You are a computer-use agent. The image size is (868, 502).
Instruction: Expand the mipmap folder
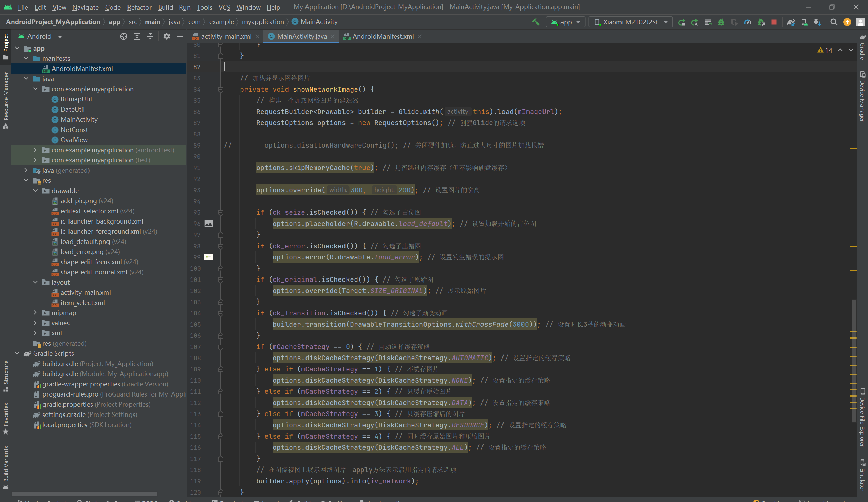pos(36,312)
